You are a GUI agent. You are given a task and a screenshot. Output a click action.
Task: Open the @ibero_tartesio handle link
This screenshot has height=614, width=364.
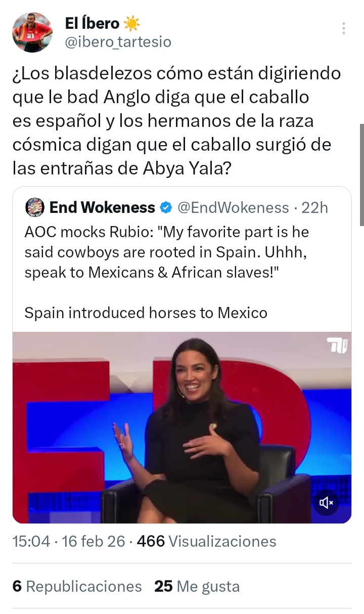pos(118,42)
